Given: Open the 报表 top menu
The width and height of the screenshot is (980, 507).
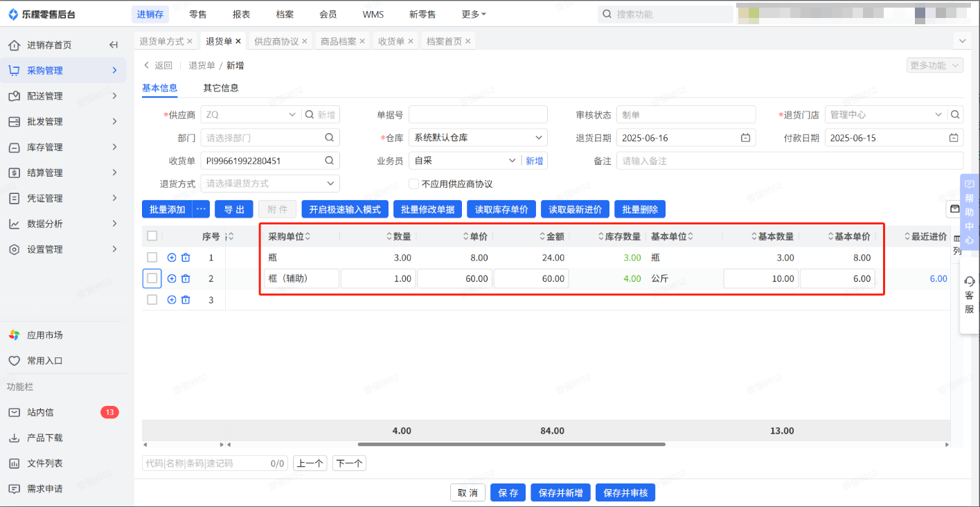Looking at the screenshot, I should point(241,14).
